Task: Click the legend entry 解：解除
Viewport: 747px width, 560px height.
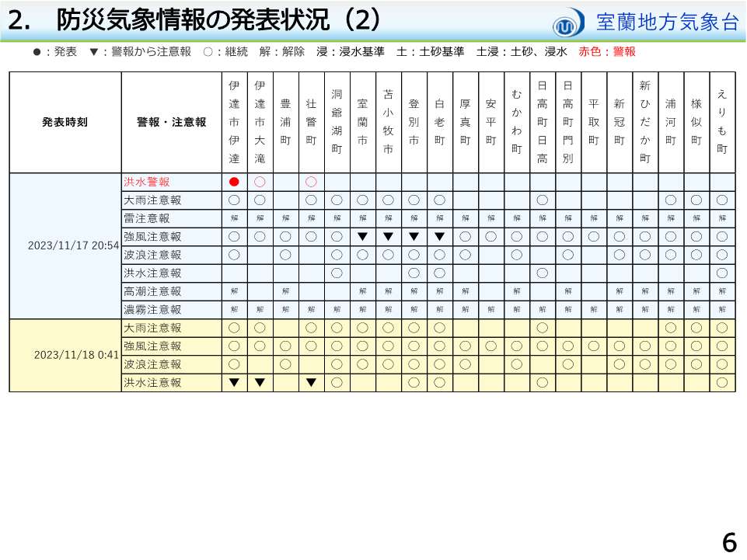Action: click(x=282, y=51)
